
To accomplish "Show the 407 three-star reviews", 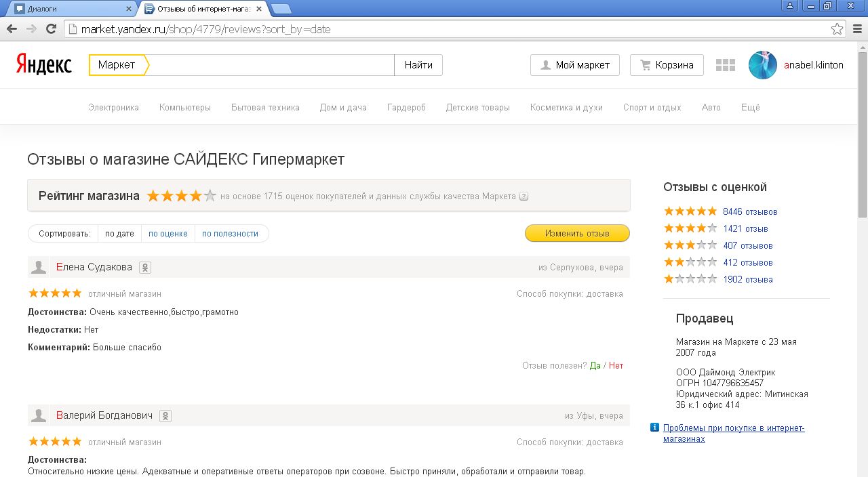I will (748, 245).
